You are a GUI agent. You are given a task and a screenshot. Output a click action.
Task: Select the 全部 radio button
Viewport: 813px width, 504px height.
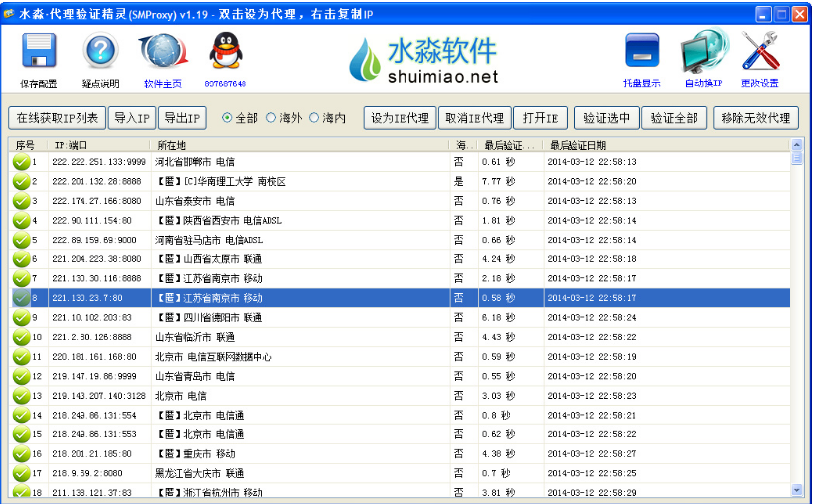pos(227,118)
